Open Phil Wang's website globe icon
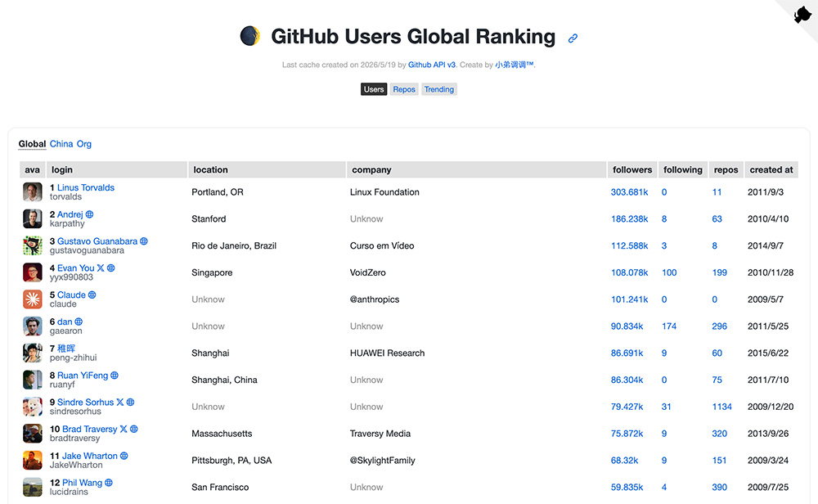818x504 pixels. 109,483
